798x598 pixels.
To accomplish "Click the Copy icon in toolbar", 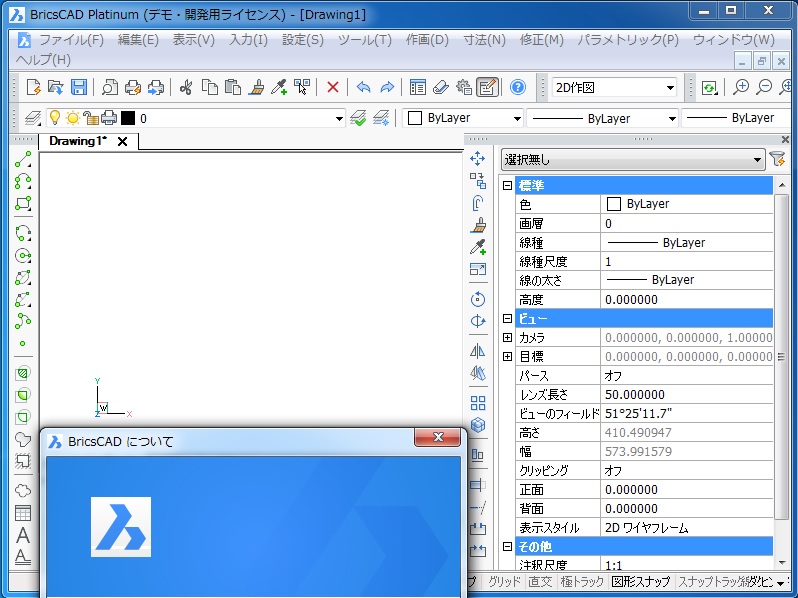I will [210, 87].
